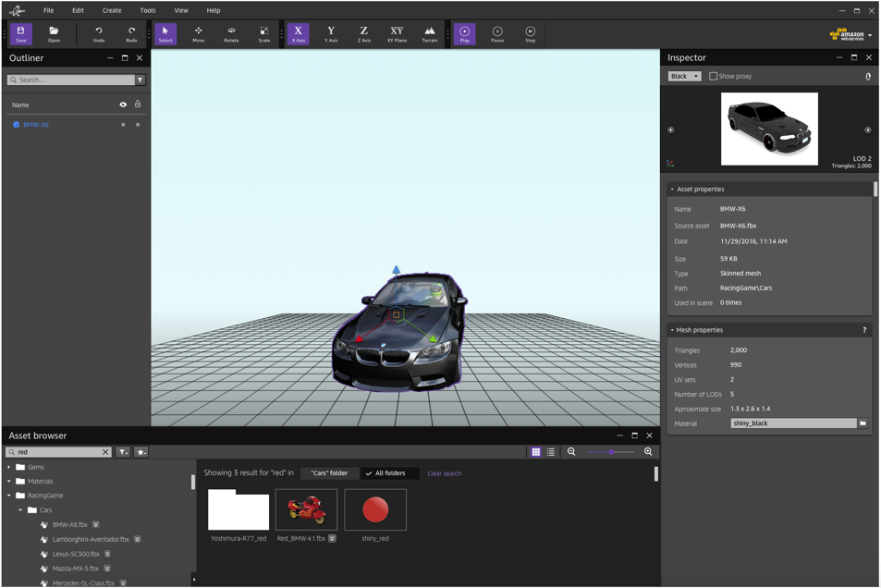Toggle visibility dot for BMW-X6

tap(123, 125)
